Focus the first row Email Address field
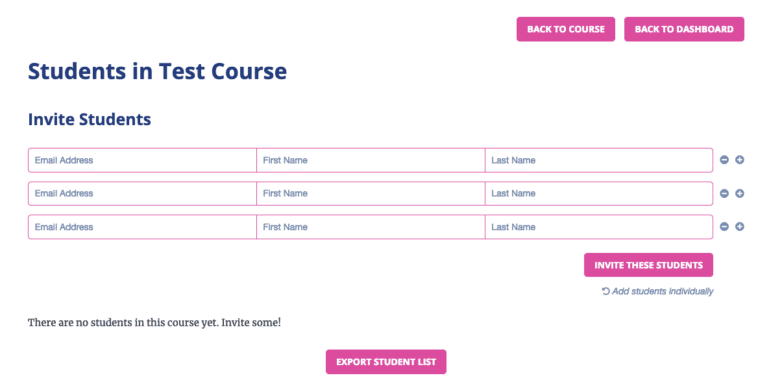 142,160
